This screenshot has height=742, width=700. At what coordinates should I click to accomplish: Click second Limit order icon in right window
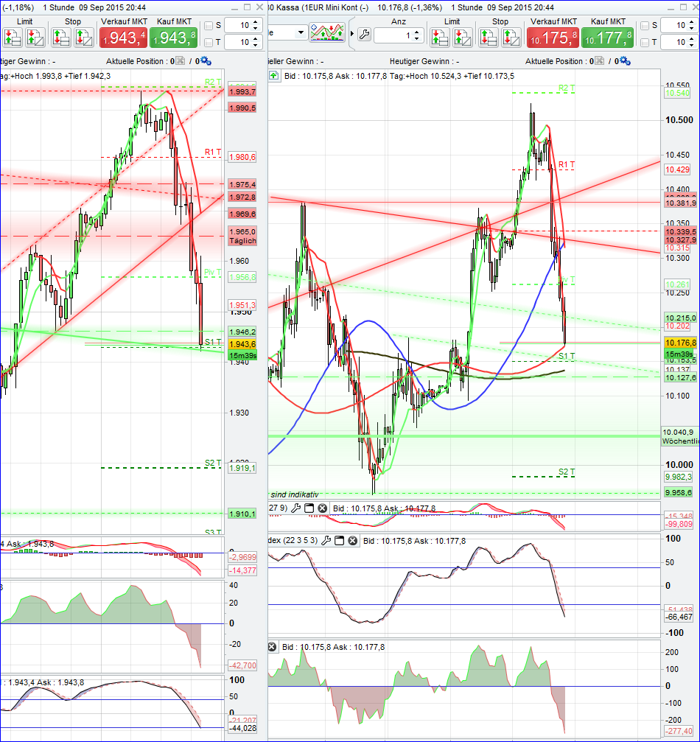pos(463,38)
